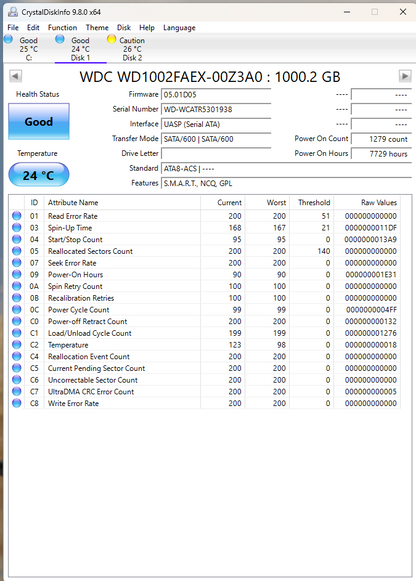Go to next disk with right arrow
The height and width of the screenshot is (581, 416).
[405, 76]
